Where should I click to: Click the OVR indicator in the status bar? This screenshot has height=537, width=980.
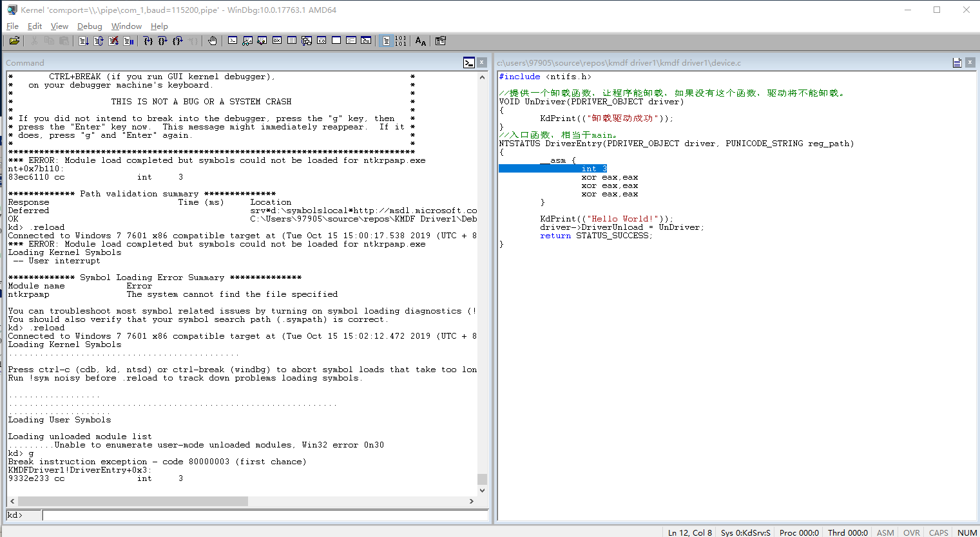(x=912, y=532)
